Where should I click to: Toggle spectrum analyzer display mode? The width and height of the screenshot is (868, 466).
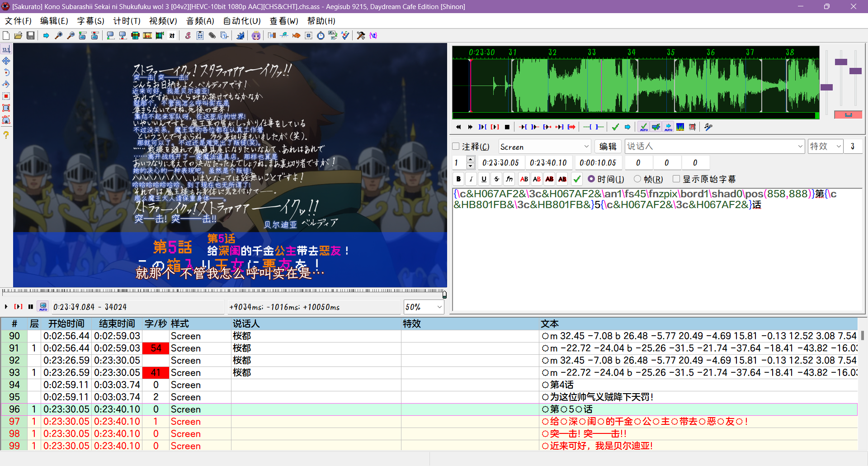point(680,127)
